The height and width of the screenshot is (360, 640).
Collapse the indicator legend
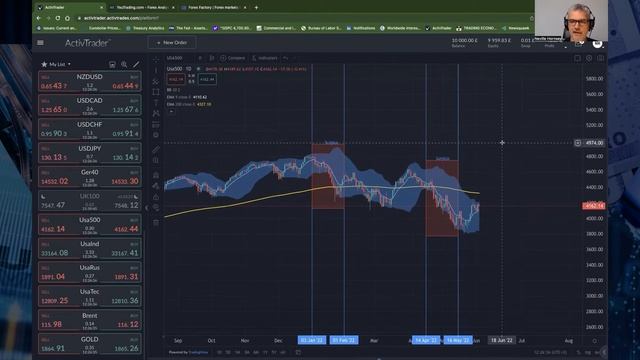(x=171, y=111)
